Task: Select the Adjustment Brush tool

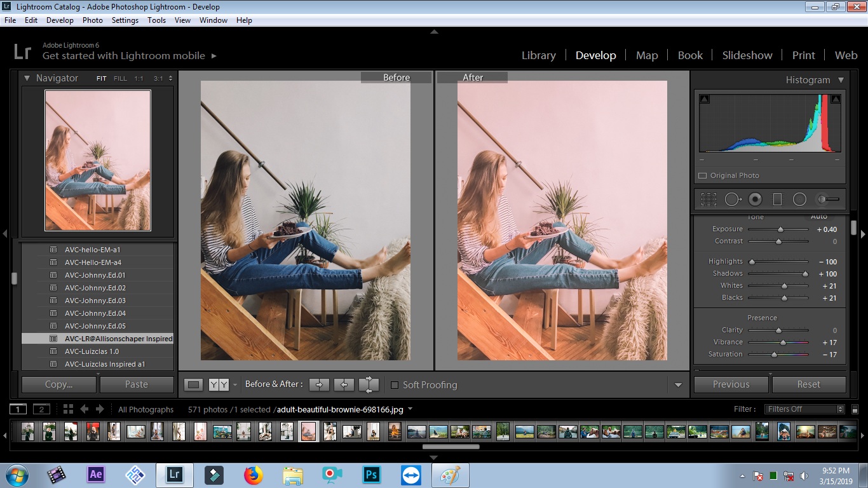Action: coord(828,200)
